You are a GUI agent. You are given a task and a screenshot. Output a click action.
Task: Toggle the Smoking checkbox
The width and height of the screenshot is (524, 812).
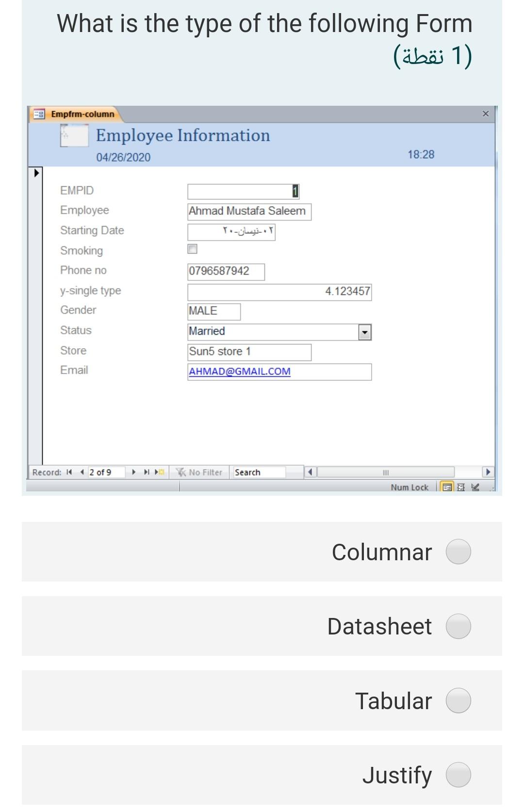tap(193, 249)
